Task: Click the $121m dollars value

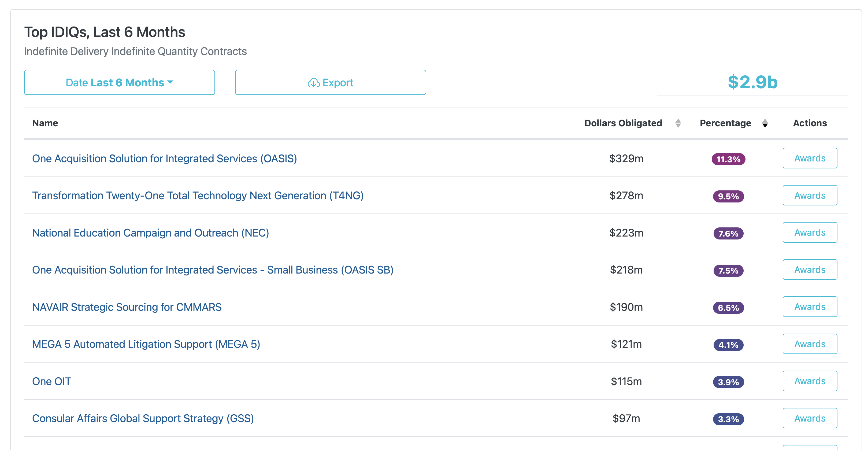Action: (626, 344)
